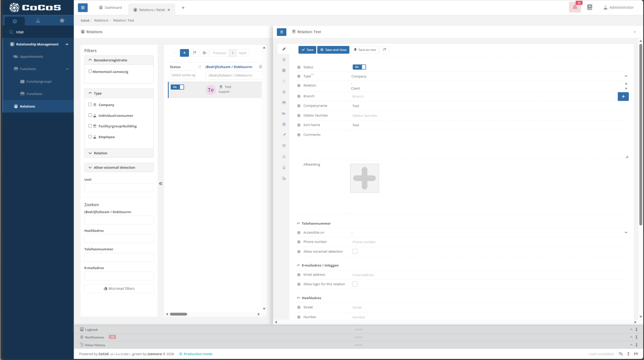Close the Relations tab with the x
The height and width of the screenshot is (360, 644).
point(169,10)
